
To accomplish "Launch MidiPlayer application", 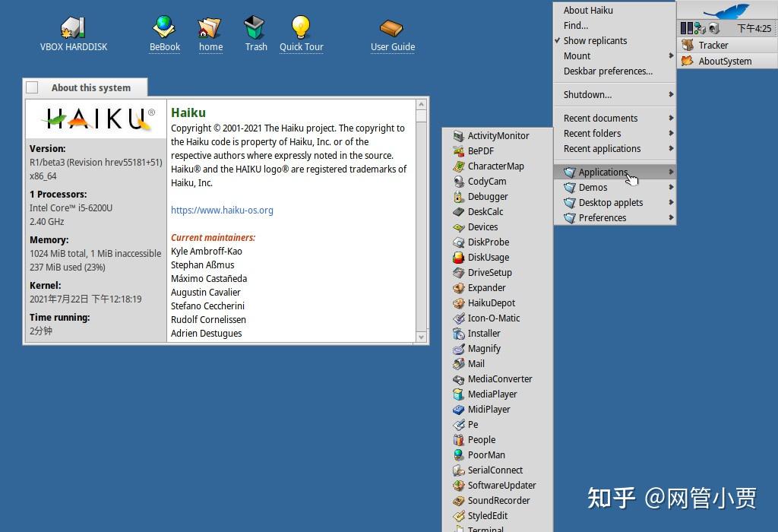I will [x=498, y=410].
